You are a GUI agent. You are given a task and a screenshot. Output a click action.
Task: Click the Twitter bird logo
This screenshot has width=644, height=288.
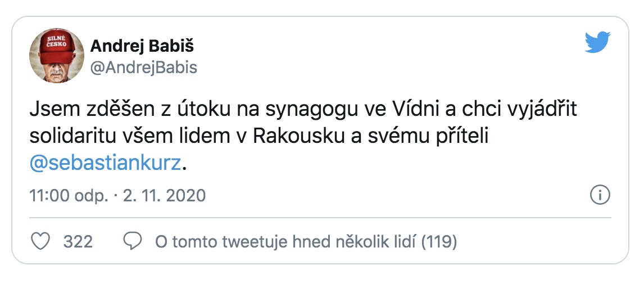(597, 42)
